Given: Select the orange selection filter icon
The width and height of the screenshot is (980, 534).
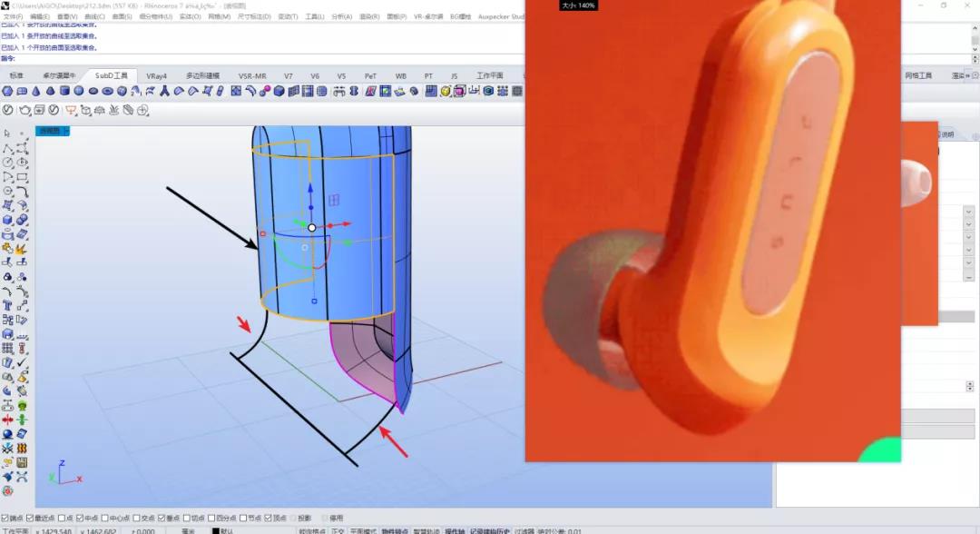Looking at the screenshot, I should tap(71, 111).
